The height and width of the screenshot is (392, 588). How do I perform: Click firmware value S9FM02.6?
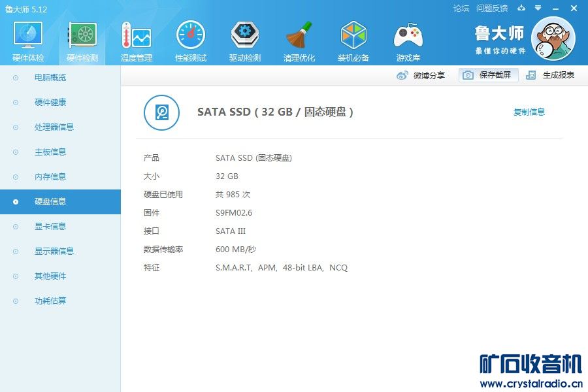[234, 213]
